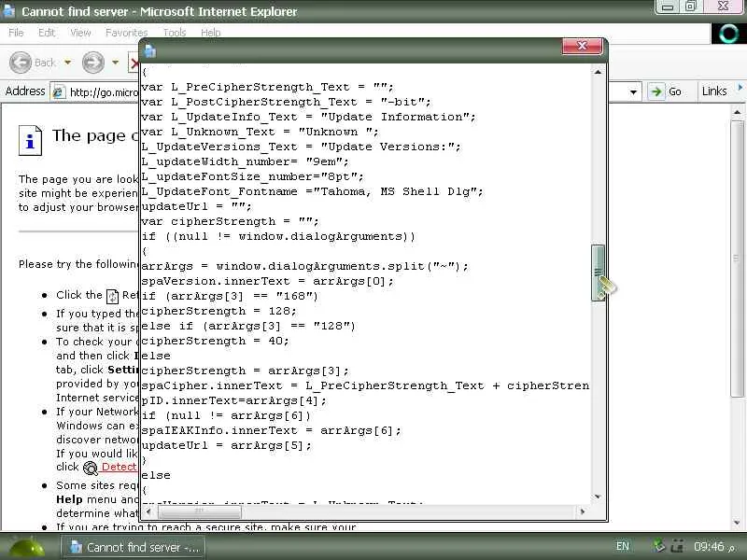Click the line 'L_UpdateFont_Fontname ="Tahoma, MS Shell Dlg";'
Image resolution: width=747 pixels, height=560 pixels.
click(312, 191)
